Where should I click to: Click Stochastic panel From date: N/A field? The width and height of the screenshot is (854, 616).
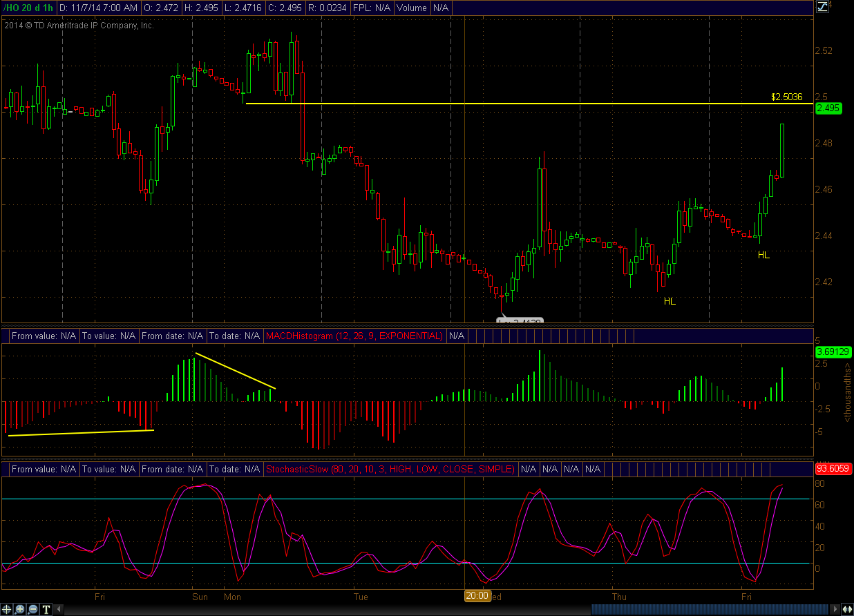[171, 470]
